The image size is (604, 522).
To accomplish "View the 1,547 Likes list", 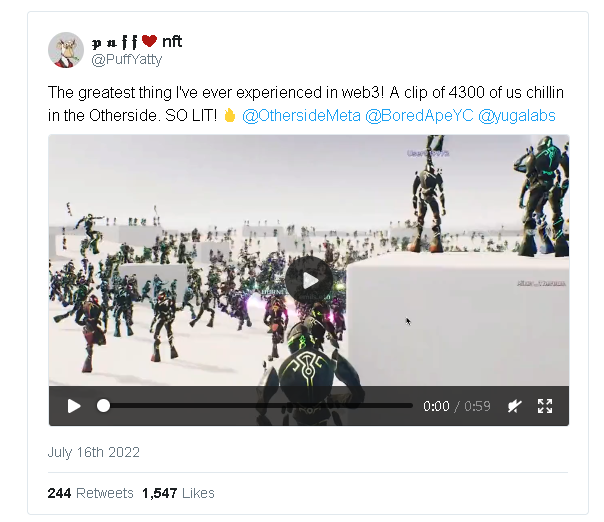I will click(x=178, y=493).
